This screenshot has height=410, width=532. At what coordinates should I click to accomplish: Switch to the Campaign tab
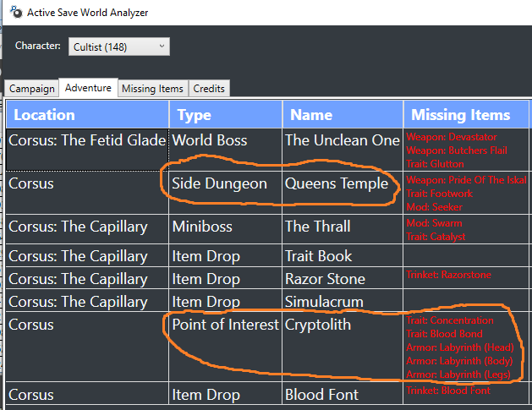coord(32,89)
